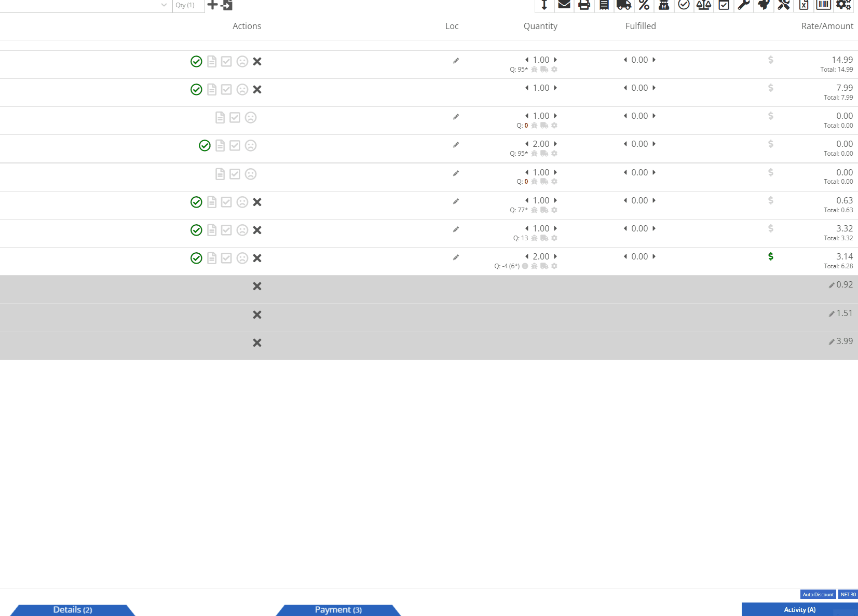Click the import arrow icon beside plus
The height and width of the screenshot is (616, 858).
pyautogui.click(x=227, y=5)
